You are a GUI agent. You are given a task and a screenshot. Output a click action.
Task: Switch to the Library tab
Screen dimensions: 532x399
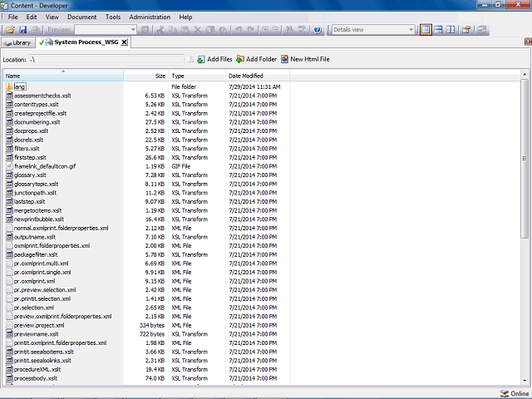[x=18, y=42]
